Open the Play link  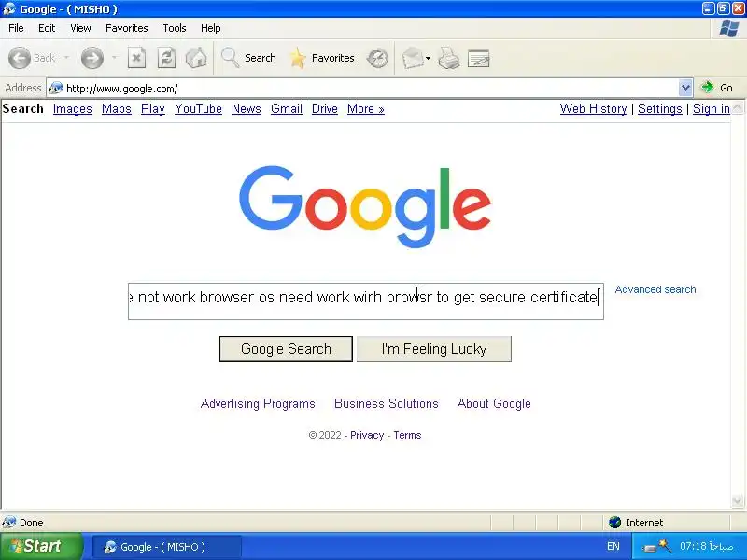[153, 109]
